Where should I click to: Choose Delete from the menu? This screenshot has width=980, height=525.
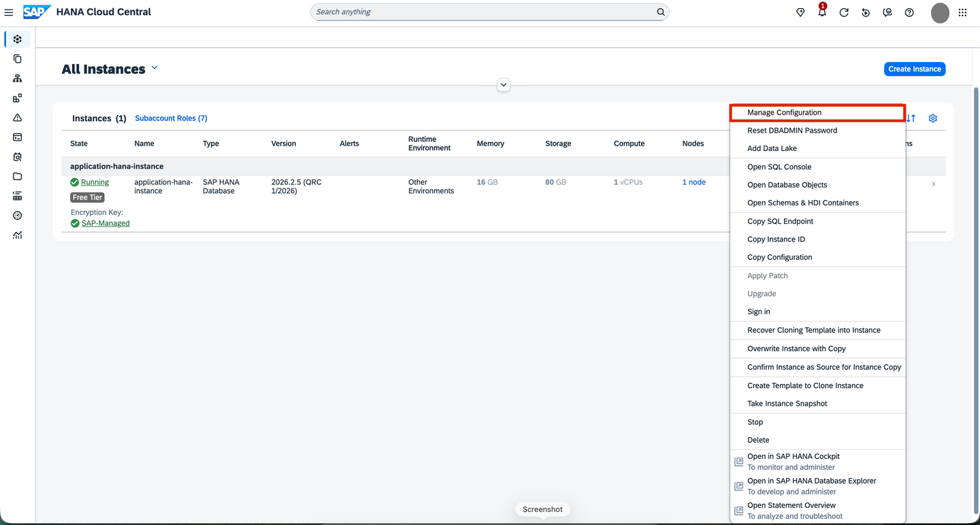[x=817, y=440]
